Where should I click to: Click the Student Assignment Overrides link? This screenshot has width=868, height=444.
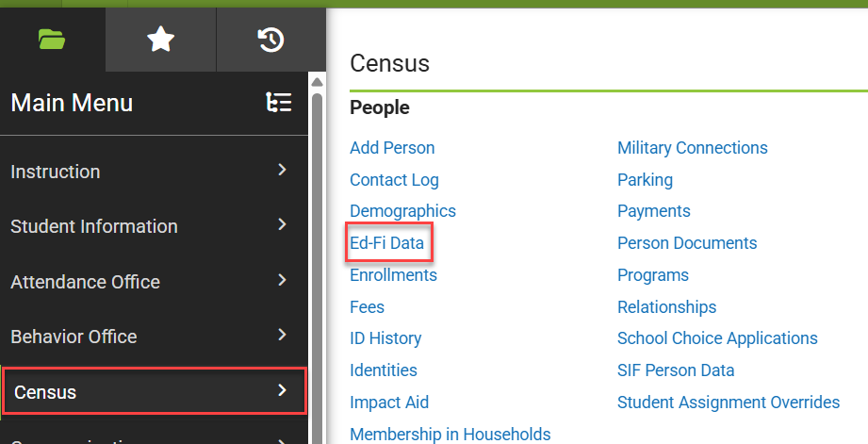[x=729, y=402]
